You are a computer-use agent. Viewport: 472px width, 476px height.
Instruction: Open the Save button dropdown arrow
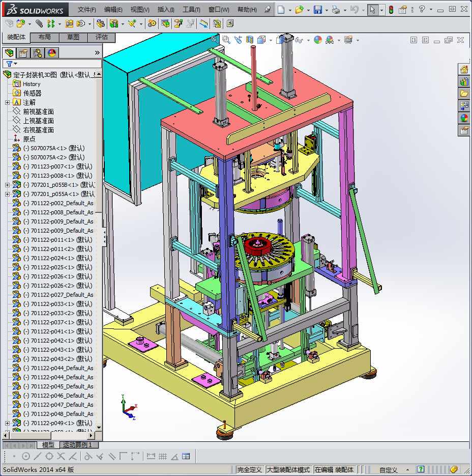pos(327,10)
